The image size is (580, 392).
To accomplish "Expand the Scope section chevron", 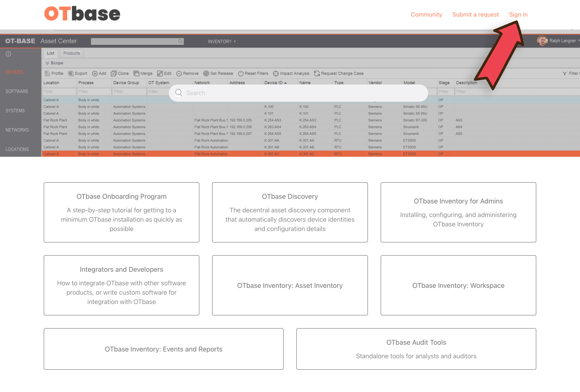I will point(47,63).
